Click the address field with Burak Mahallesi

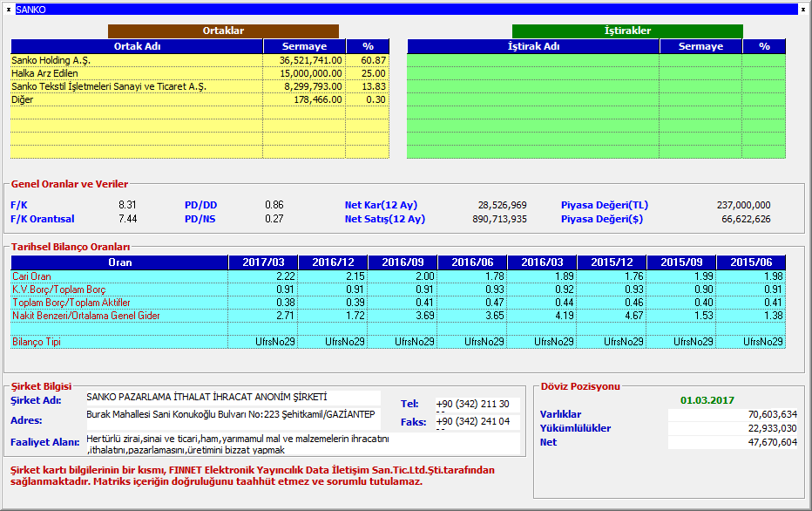[233, 417]
